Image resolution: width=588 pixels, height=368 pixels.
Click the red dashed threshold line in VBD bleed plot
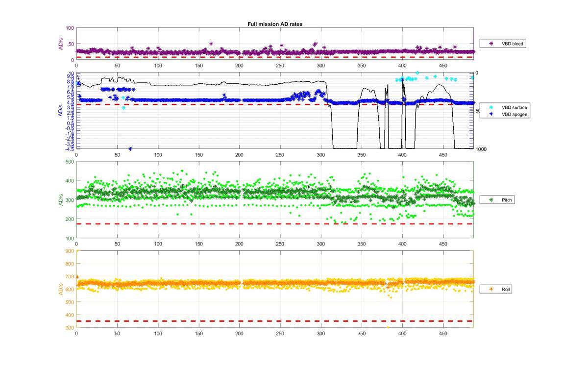[274, 57]
